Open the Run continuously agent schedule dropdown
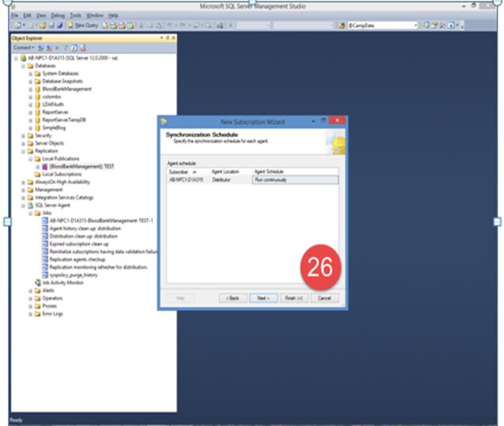The image size is (504, 426). [296, 180]
